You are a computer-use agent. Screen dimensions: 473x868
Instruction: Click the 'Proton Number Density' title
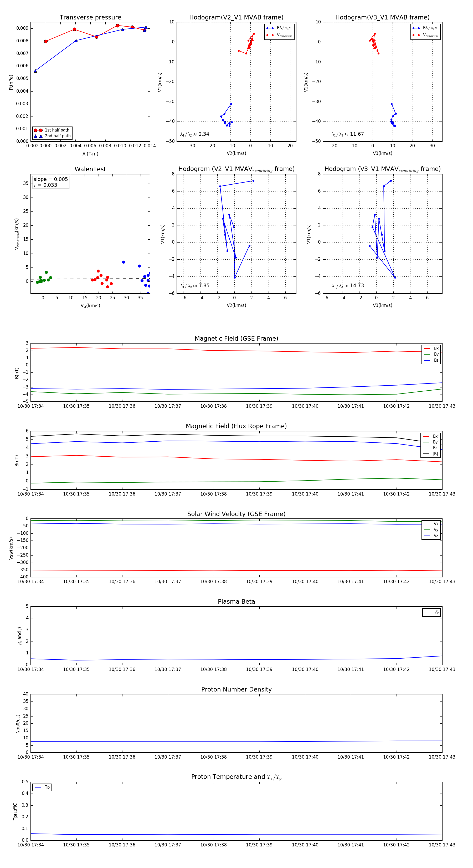click(236, 689)
